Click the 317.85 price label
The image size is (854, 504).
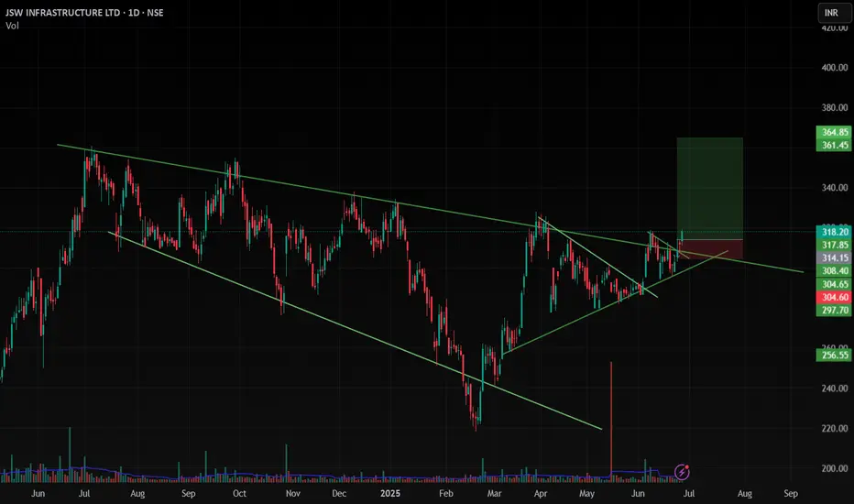pos(834,246)
